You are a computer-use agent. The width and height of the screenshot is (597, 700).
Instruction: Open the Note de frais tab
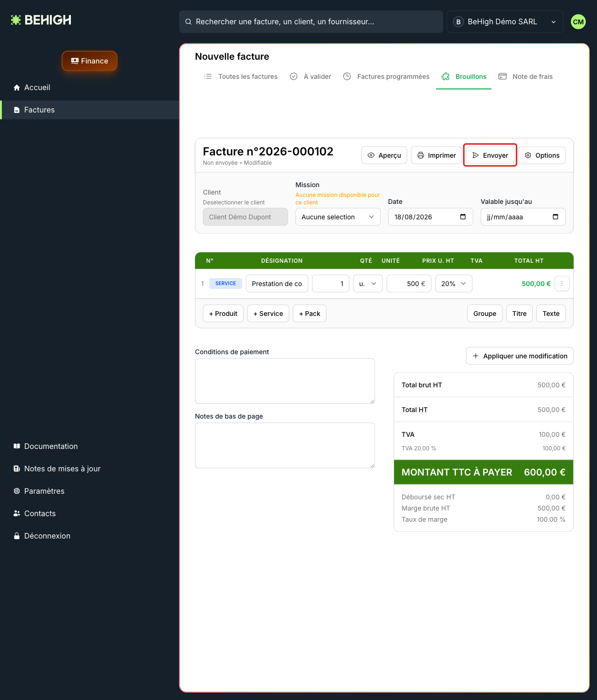(x=525, y=77)
